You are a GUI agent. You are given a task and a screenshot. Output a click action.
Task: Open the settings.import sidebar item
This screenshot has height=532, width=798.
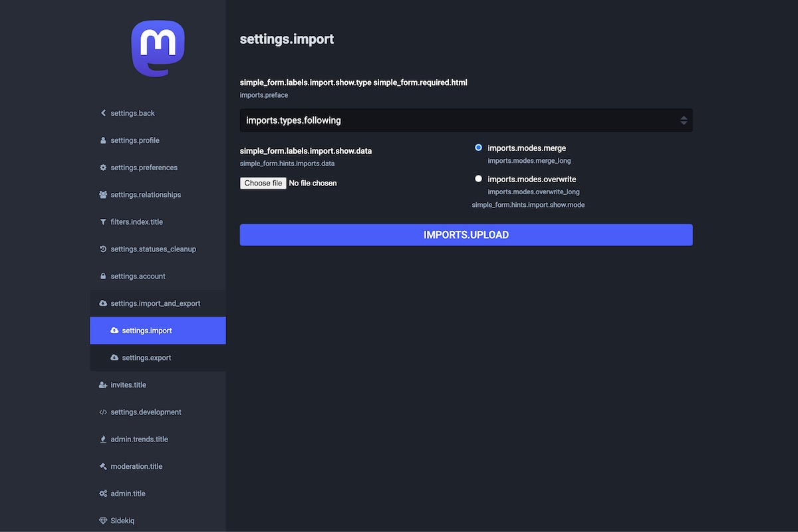[146, 331]
